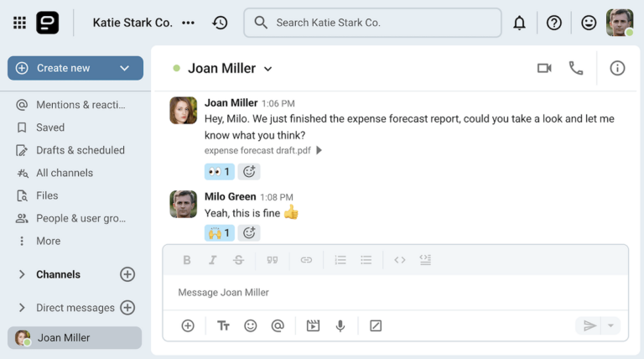Screen dimensions: 644x359
Task: Toggle the eyes reaction on Joan's message
Action: [220, 172]
